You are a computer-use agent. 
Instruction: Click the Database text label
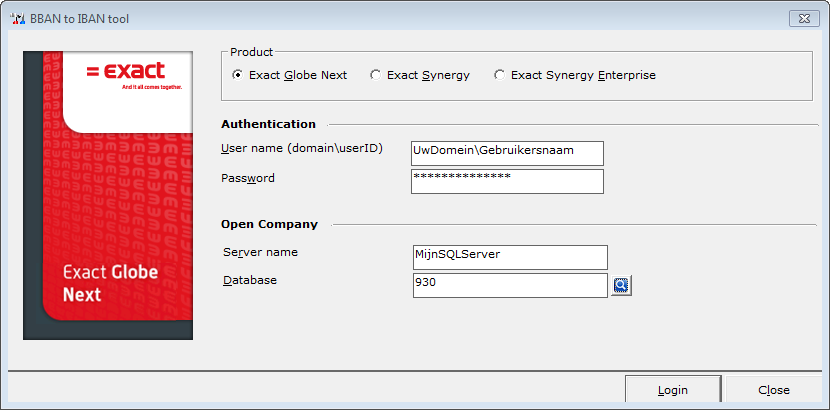pyautogui.click(x=250, y=280)
